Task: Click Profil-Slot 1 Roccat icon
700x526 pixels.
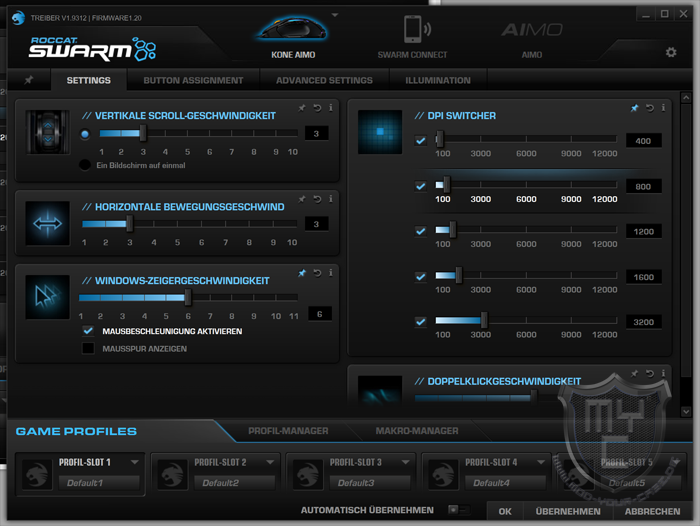Action: (x=37, y=474)
